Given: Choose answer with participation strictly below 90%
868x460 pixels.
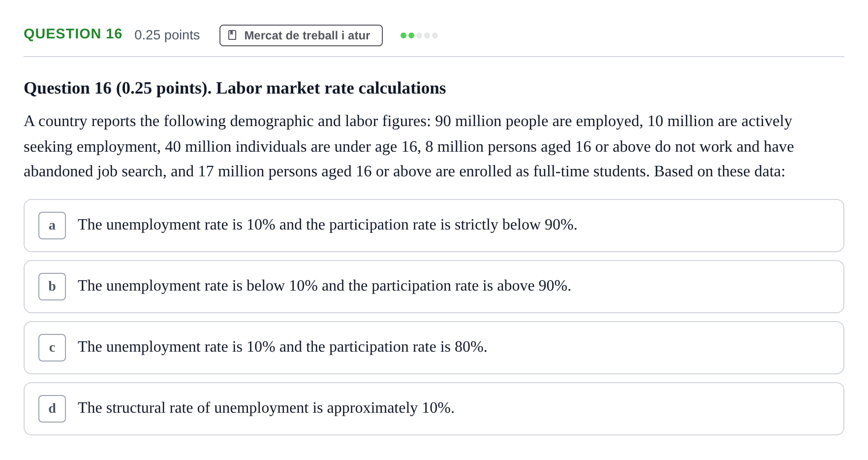Looking at the screenshot, I should 434,226.
